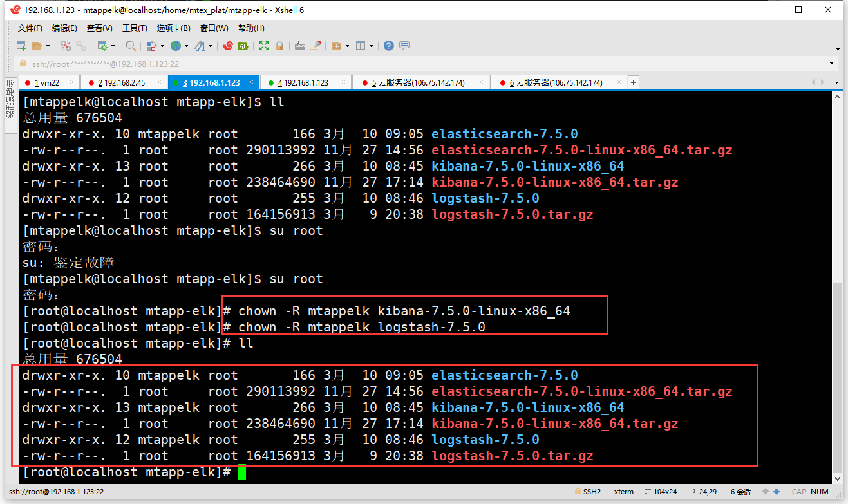
Task: Click the speech bubble feedback icon
Action: pos(404,46)
